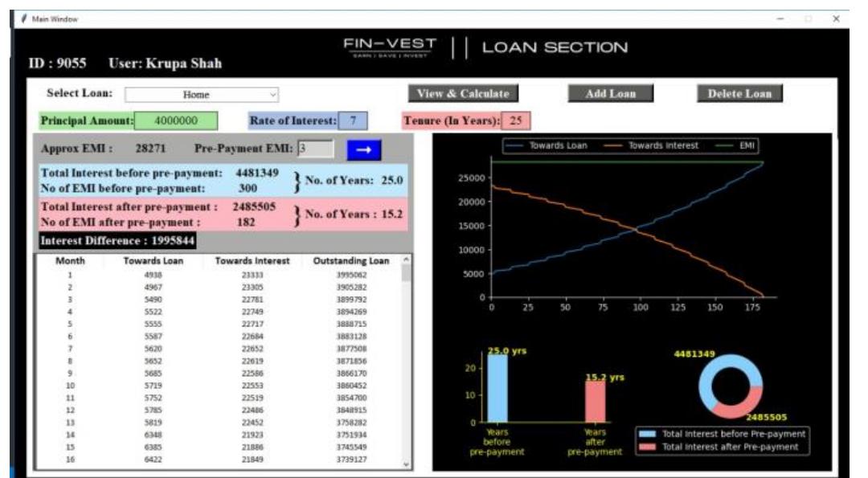This screenshot has height=478, width=868.
Task: Click the Towards Interest column header
Action: (252, 261)
